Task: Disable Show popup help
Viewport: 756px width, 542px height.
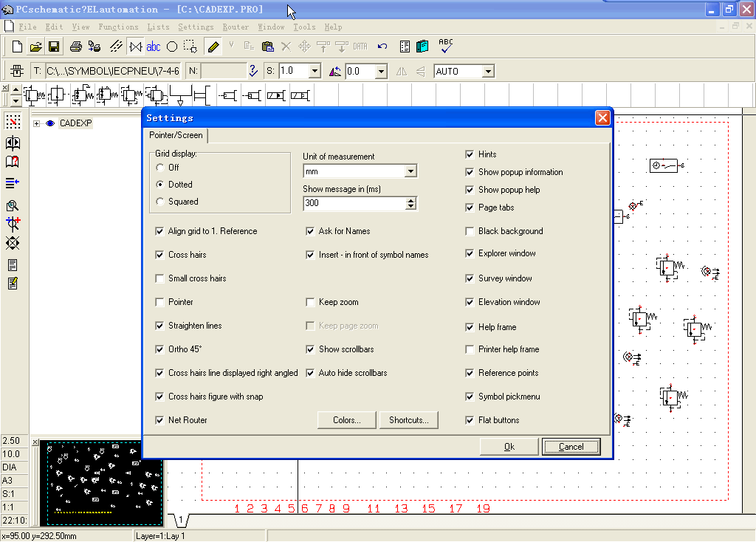Action: [x=470, y=190]
